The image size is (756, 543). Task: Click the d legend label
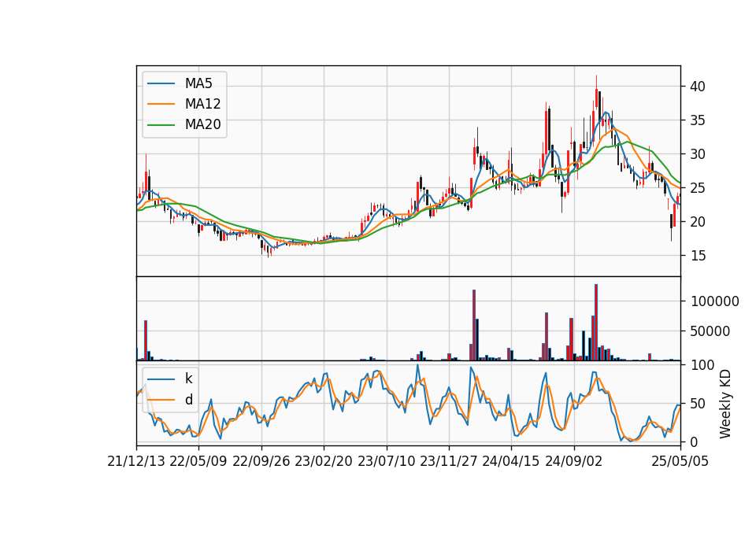pyautogui.click(x=188, y=400)
